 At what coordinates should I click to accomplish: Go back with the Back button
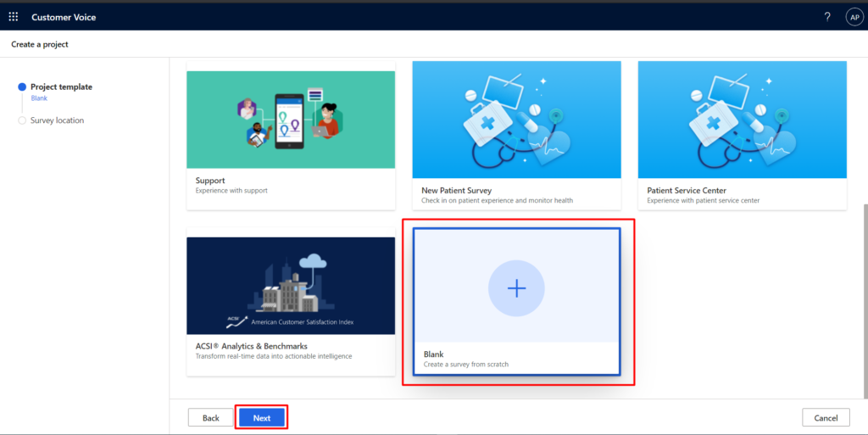coord(210,418)
